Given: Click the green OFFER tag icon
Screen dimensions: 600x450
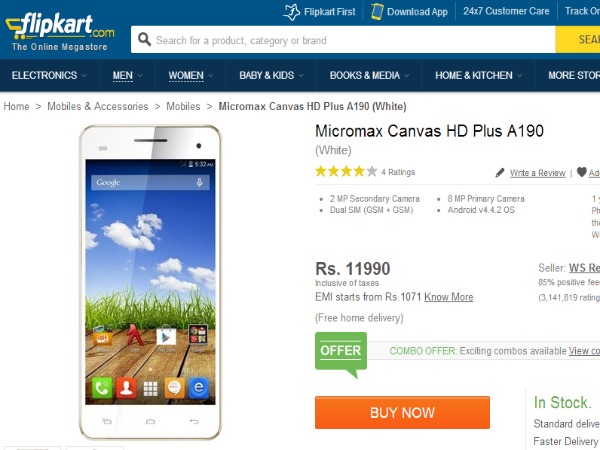Looking at the screenshot, I should point(340,353).
